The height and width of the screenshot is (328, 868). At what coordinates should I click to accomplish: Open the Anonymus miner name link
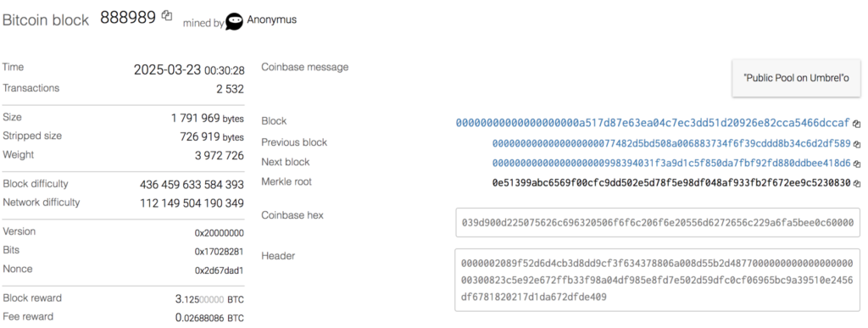pos(271,19)
